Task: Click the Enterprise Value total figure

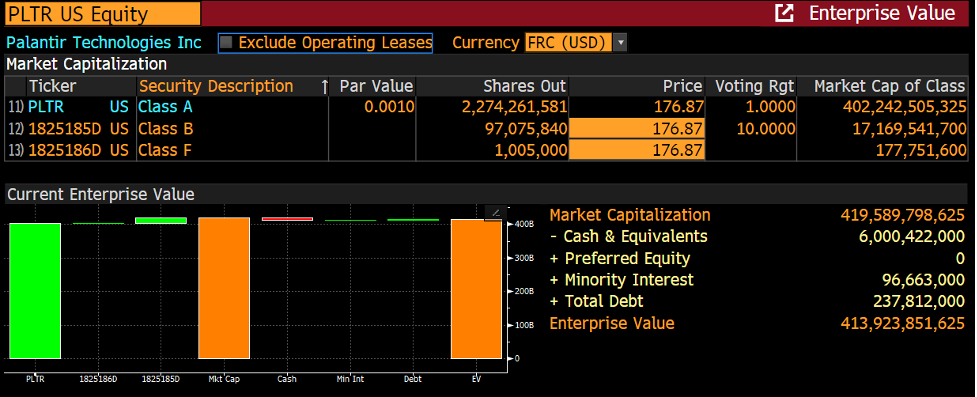Action: tap(903, 323)
